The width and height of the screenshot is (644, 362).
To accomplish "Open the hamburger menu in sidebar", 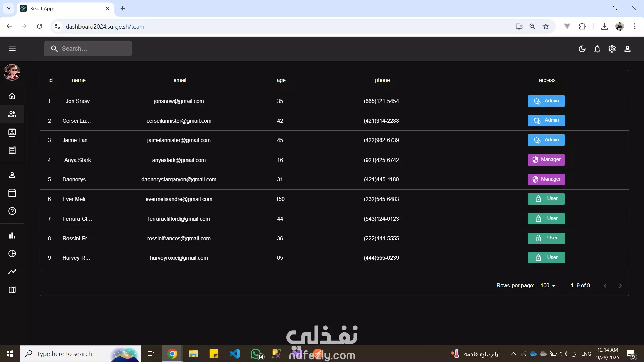I will click(x=12, y=49).
